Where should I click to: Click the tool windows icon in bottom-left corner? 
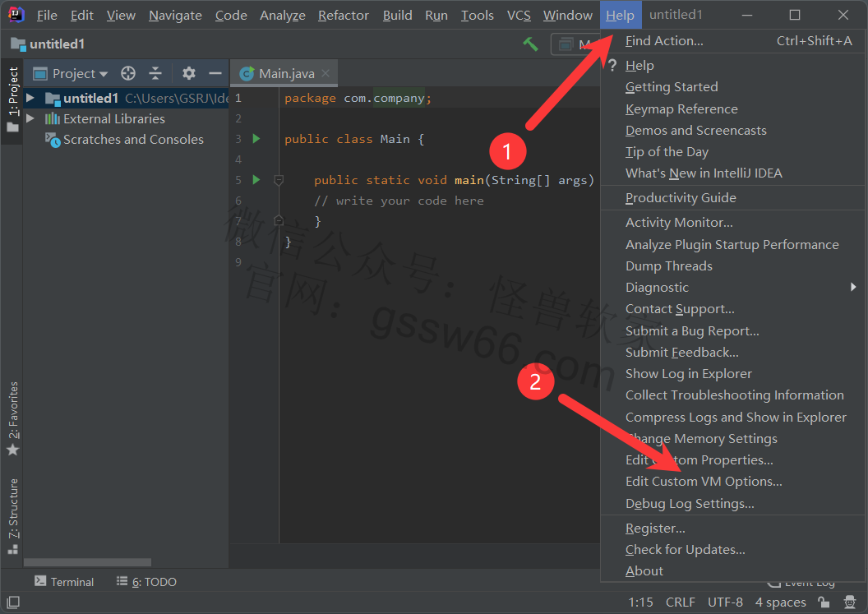[12, 602]
